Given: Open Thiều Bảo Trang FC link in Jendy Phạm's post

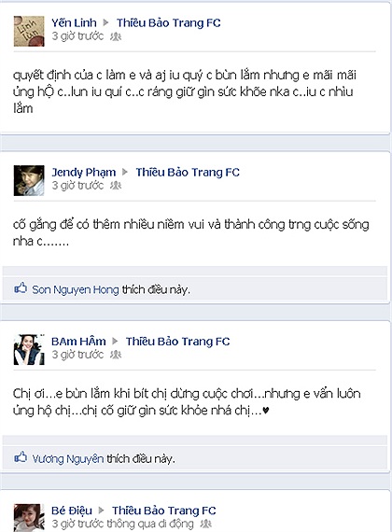Looking at the screenshot, I should click(188, 173).
